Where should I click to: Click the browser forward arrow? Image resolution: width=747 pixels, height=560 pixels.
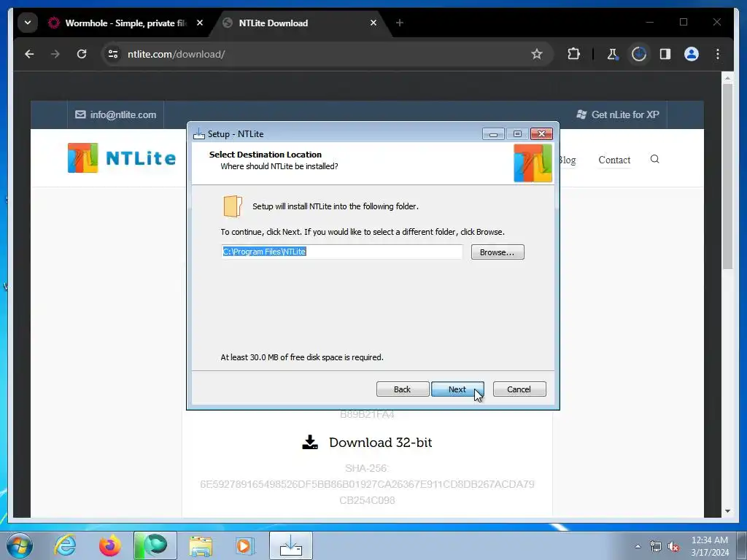click(55, 54)
